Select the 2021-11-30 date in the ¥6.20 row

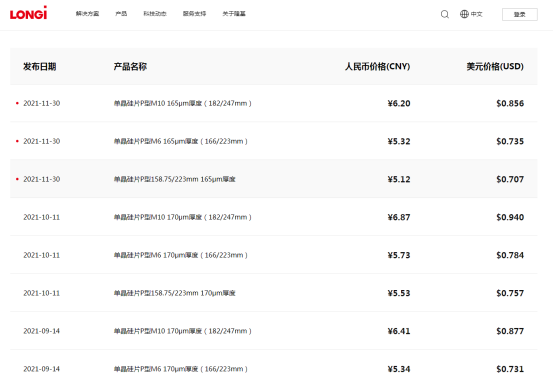pos(42,103)
